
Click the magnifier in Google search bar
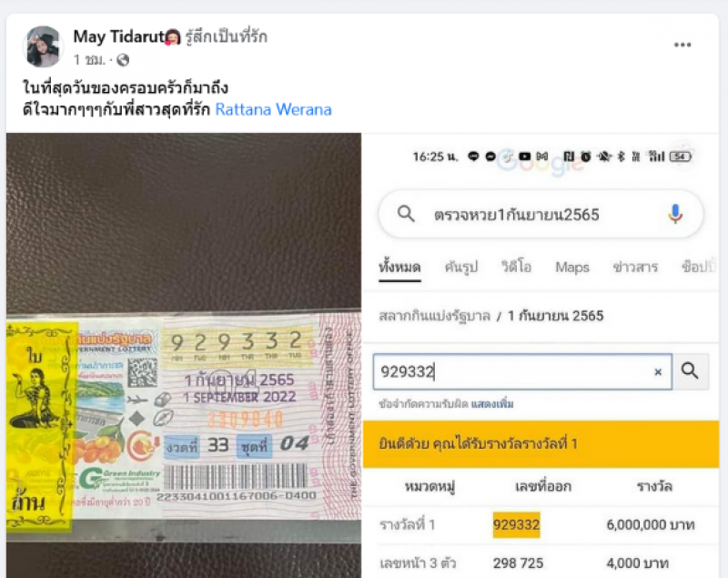point(406,214)
